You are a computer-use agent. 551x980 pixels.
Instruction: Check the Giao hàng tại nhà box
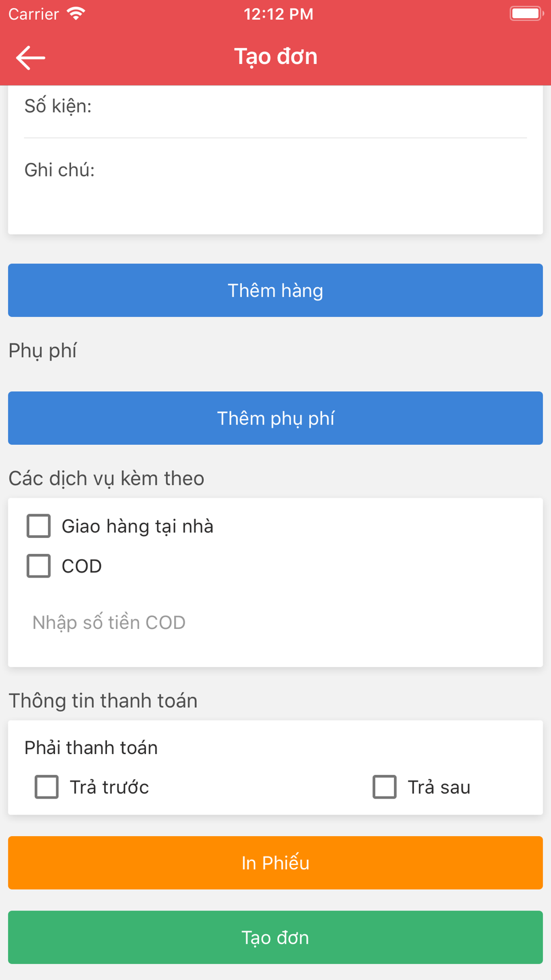coord(39,526)
